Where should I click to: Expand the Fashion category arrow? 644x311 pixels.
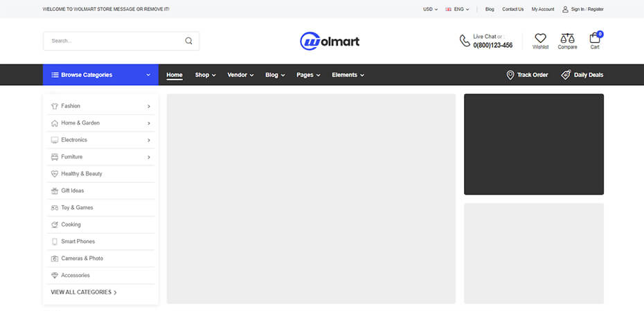(149, 106)
